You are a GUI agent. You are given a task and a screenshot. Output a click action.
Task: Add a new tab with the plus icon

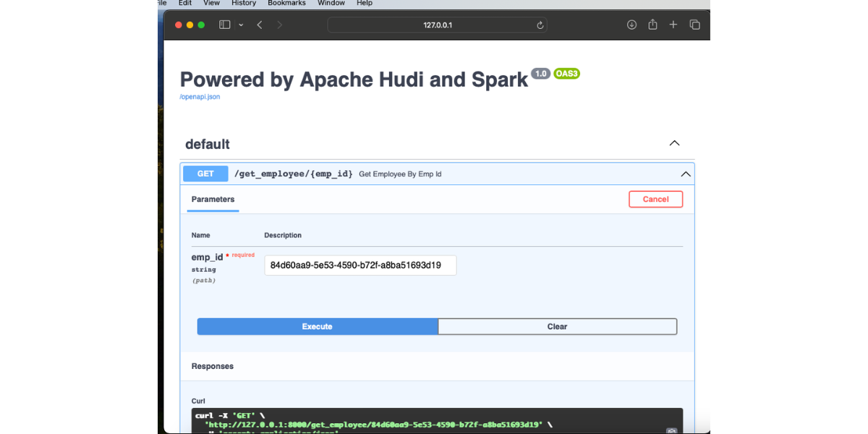(x=673, y=25)
